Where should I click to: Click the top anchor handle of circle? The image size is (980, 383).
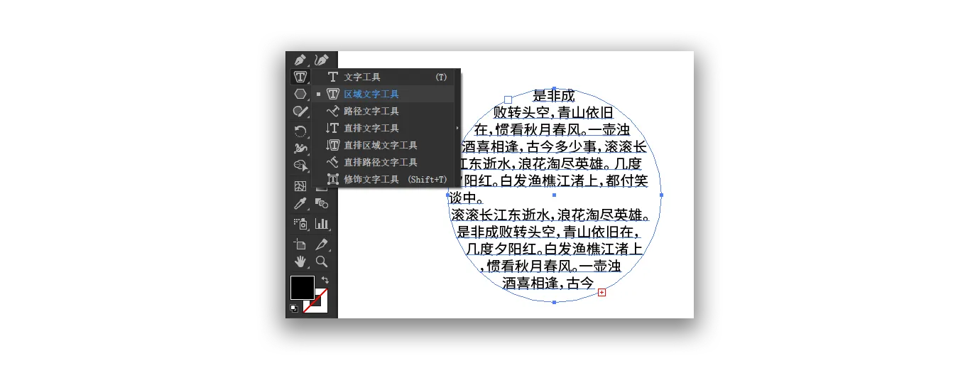[554, 88]
